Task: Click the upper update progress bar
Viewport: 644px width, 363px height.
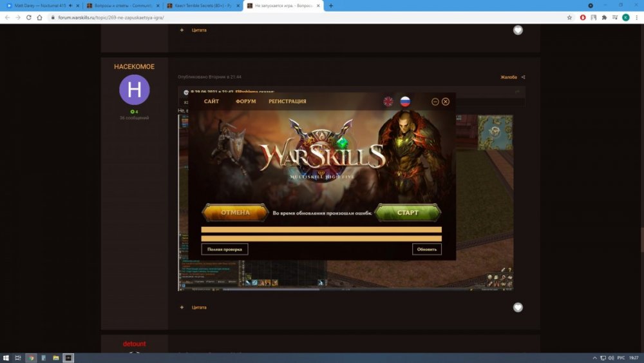Action: click(321, 230)
